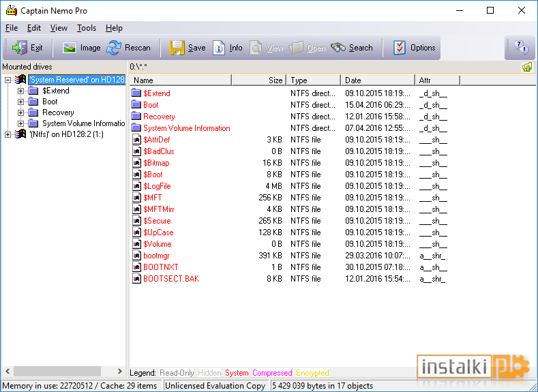
Task: Click the 'Compressed' legend label
Action: [272, 373]
